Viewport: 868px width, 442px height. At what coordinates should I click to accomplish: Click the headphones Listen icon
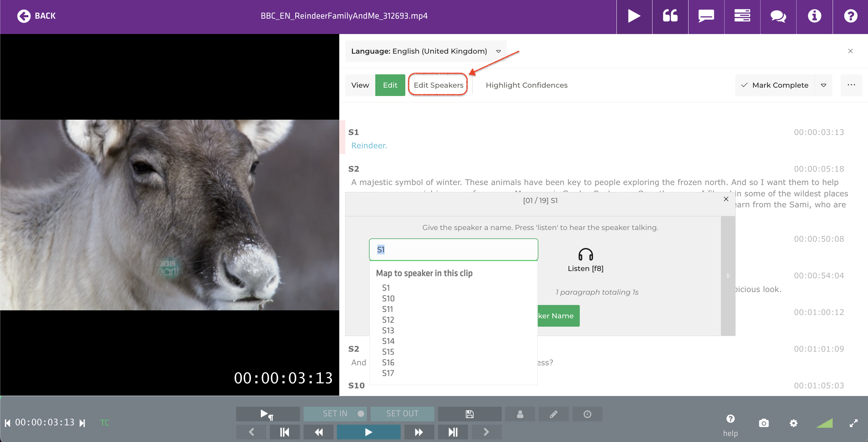(585, 255)
